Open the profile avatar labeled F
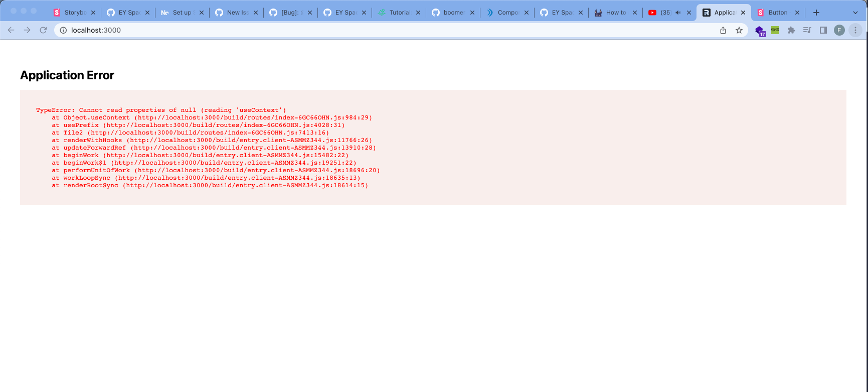Screen dimensions: 868x392 (839, 30)
